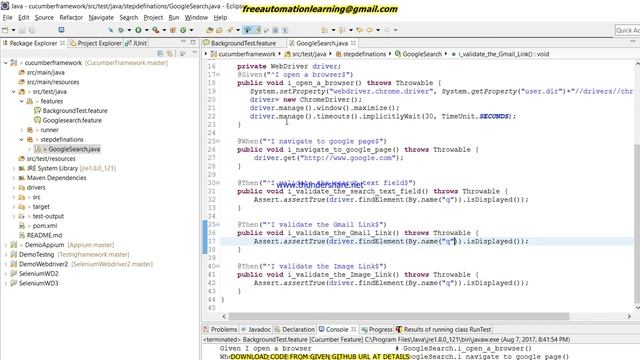The image size is (640, 360).
Task: Collapse the features package
Action: (x=22, y=101)
